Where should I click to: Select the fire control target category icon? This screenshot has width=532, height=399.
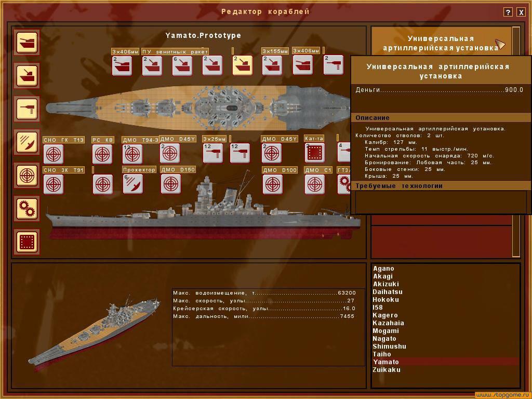(26, 176)
